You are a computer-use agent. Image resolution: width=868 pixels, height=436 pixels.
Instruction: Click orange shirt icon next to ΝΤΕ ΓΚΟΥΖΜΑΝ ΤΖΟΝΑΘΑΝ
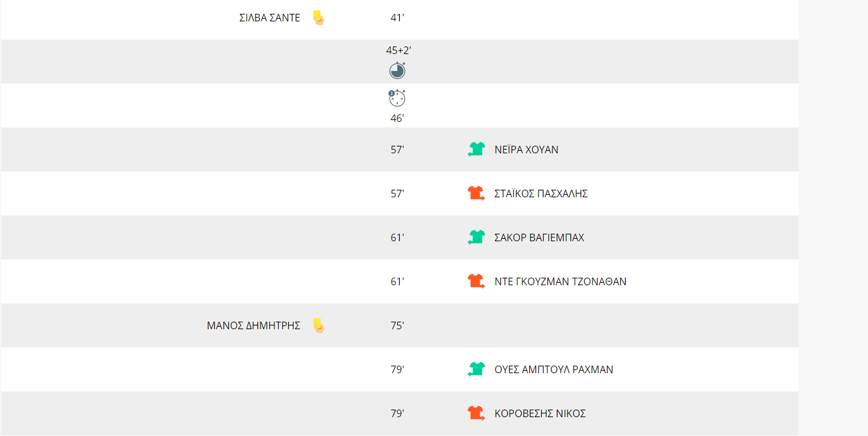[476, 281]
